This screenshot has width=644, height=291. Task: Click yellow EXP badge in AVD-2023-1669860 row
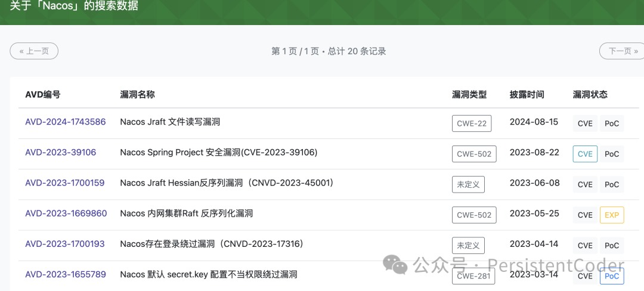pyautogui.click(x=612, y=215)
